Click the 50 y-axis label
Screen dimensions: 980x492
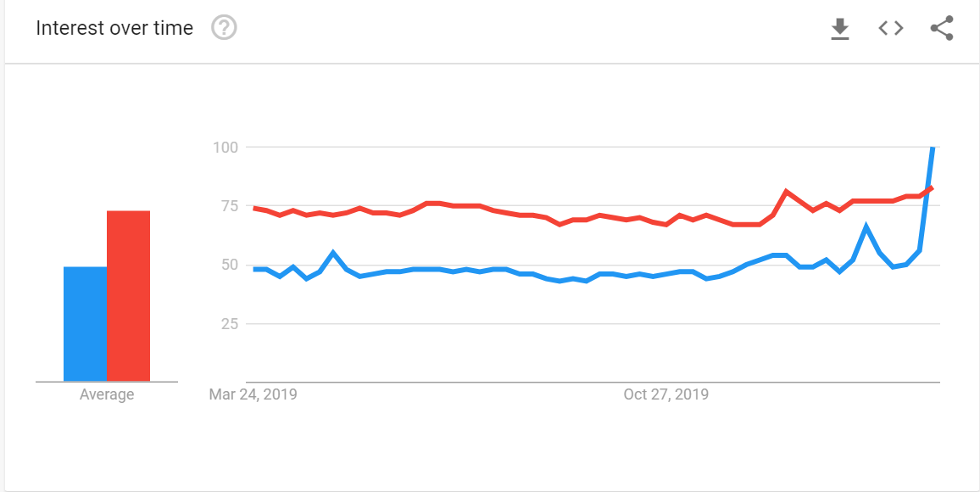click(229, 265)
